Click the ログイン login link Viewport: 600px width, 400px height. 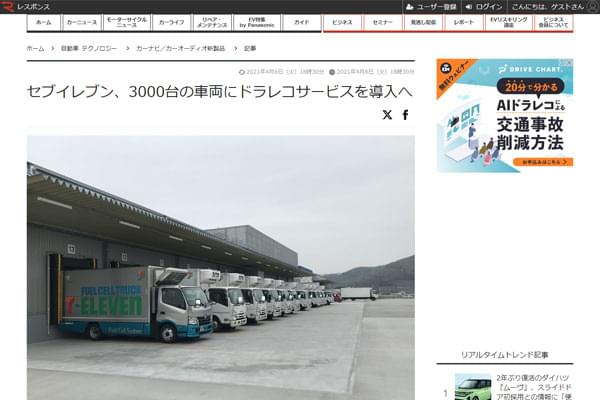484,7
